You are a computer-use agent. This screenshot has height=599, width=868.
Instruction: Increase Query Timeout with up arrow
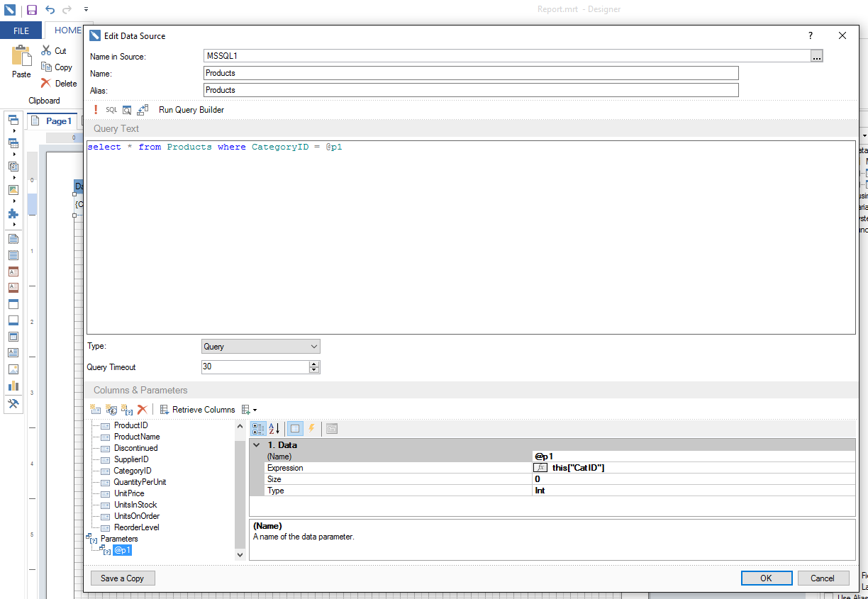(x=314, y=364)
